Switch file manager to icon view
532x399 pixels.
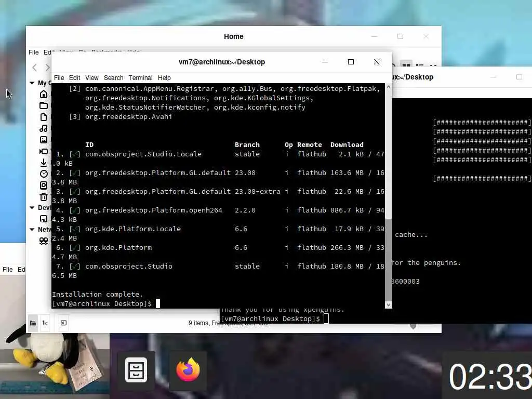(406, 64)
